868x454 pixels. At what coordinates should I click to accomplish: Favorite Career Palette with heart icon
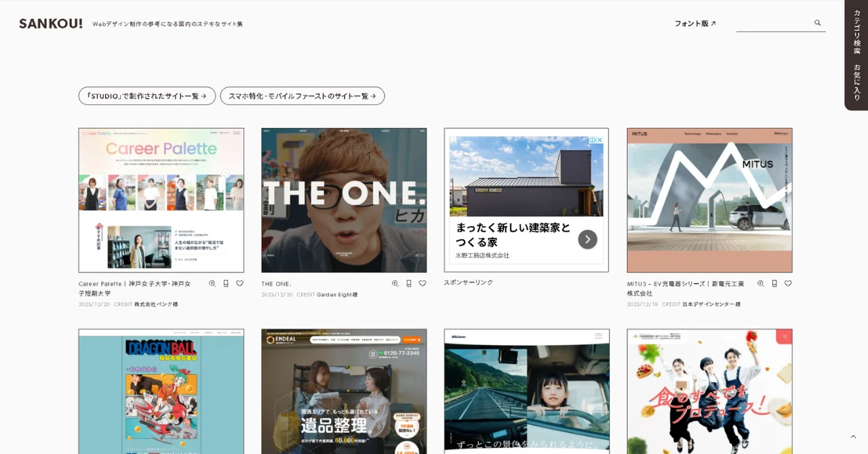239,284
